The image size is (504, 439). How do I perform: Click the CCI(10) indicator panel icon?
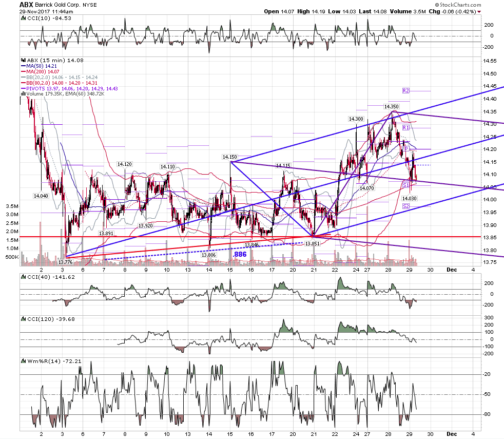[x=24, y=18]
